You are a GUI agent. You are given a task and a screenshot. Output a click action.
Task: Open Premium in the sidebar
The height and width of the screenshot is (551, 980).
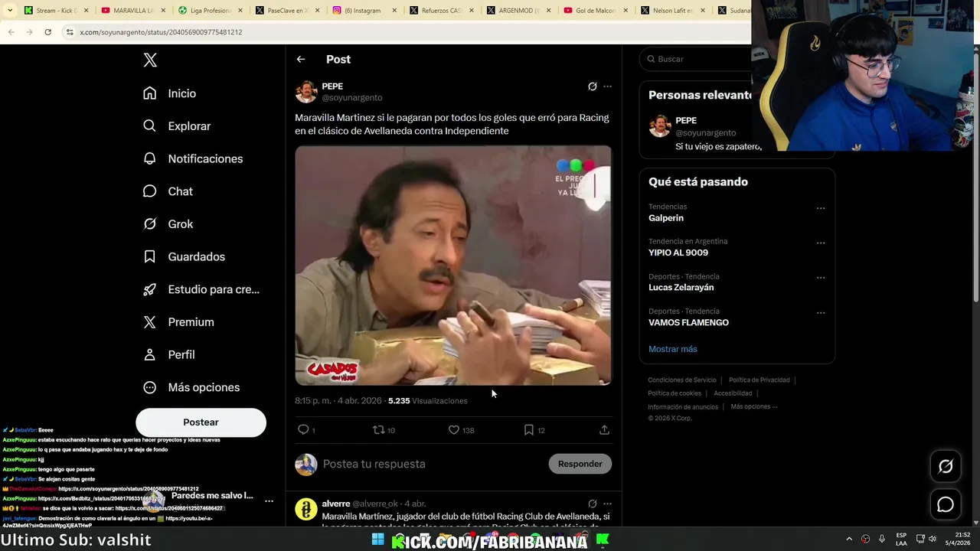pyautogui.click(x=179, y=322)
